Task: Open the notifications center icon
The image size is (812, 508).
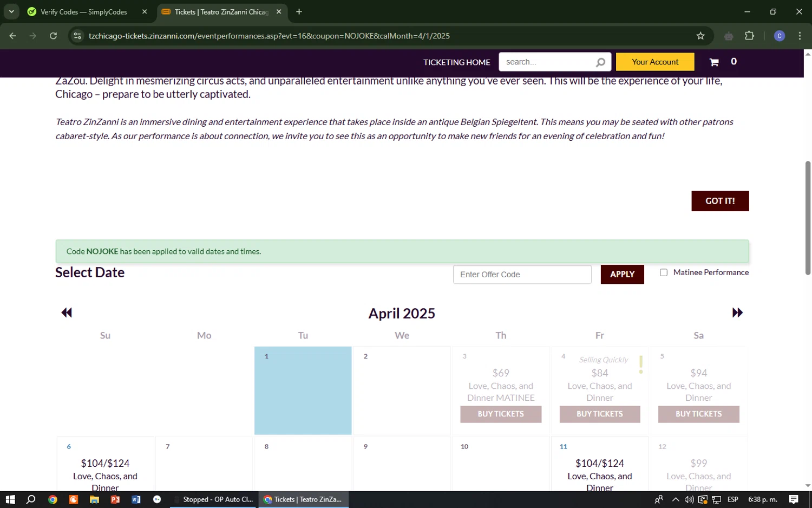Action: [x=794, y=499]
